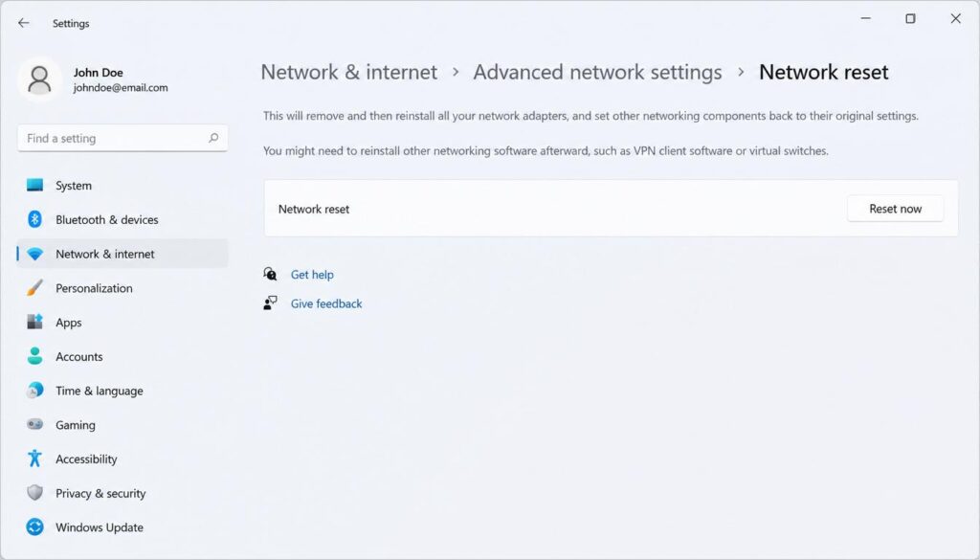This screenshot has height=560, width=980.
Task: Click the Network reset page heading
Action: 823,72
